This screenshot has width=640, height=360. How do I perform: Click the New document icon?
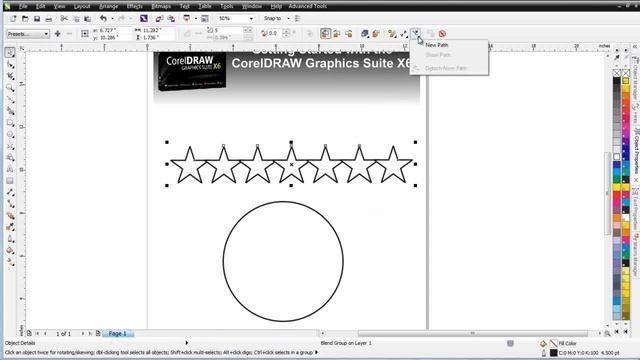[13, 19]
